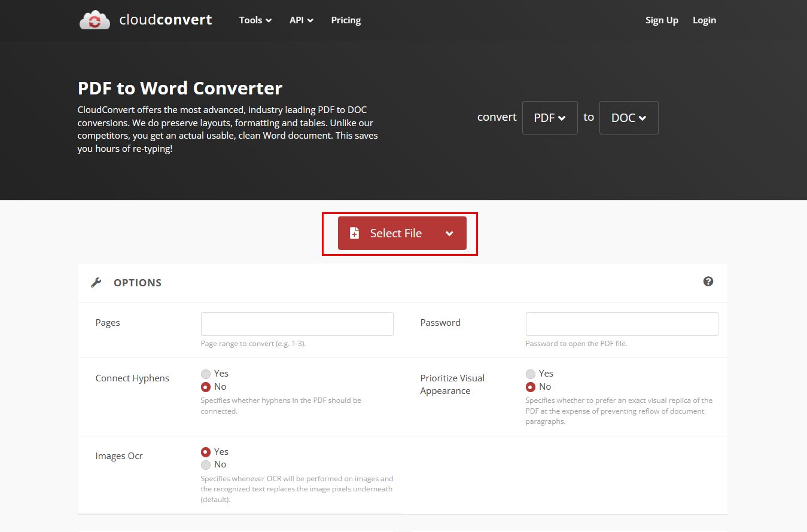807x532 pixels.
Task: Click the Password input field
Action: 622,324
